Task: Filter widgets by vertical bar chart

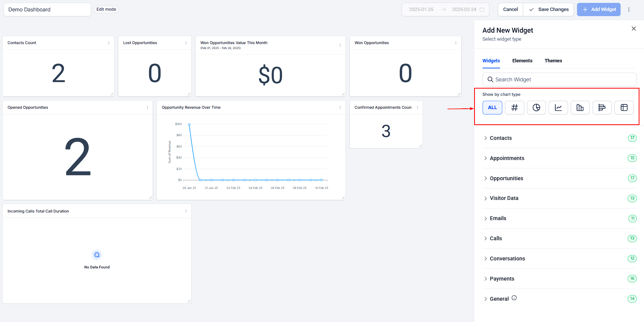Action: click(580, 108)
